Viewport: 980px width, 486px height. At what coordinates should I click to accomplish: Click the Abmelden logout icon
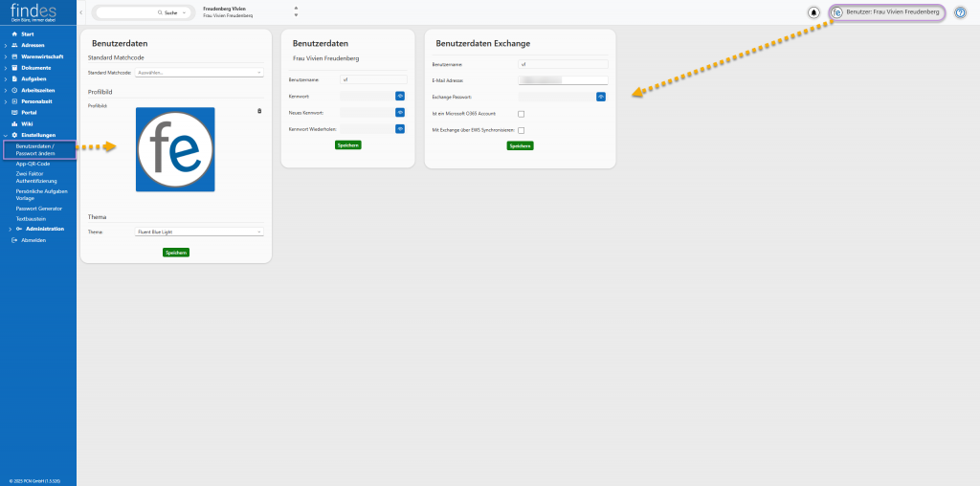[14, 240]
